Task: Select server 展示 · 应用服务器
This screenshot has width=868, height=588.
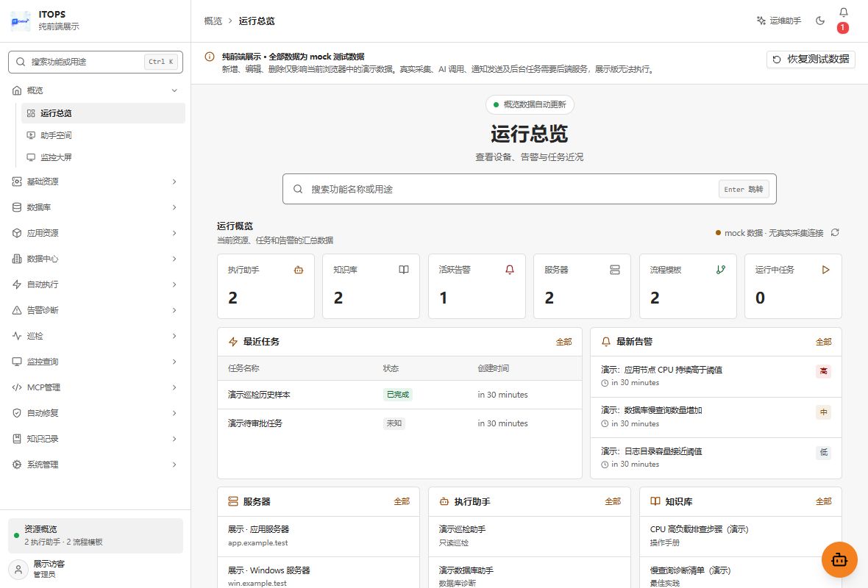Action: click(x=319, y=536)
